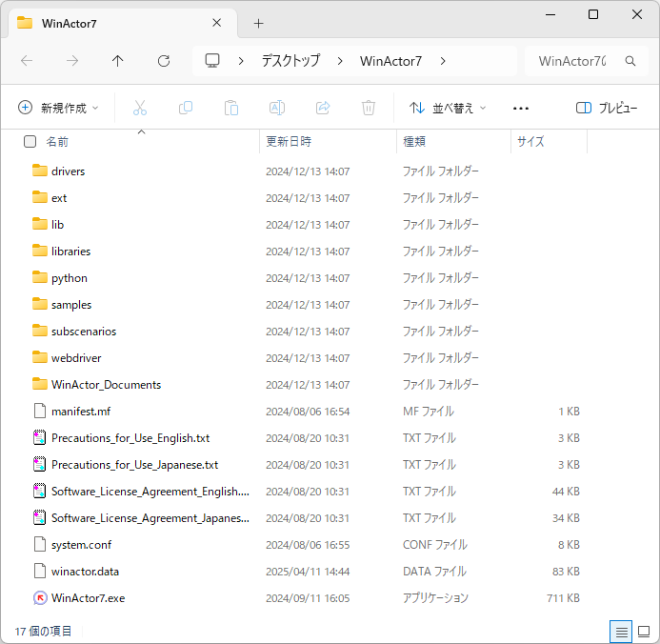Screen dimensions: 660x644
Task: Click the system.conf file icon
Action: tap(40, 544)
